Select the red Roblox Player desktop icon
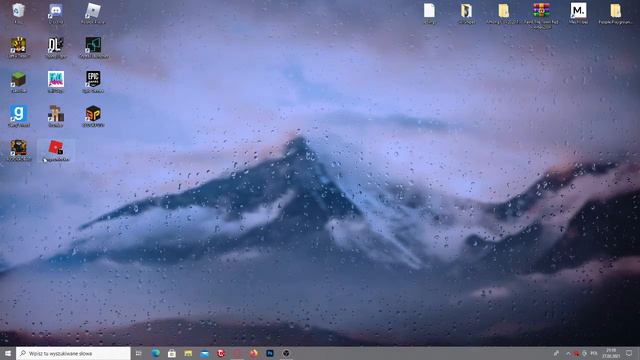Screen dimensions: 640x360 click(56, 148)
